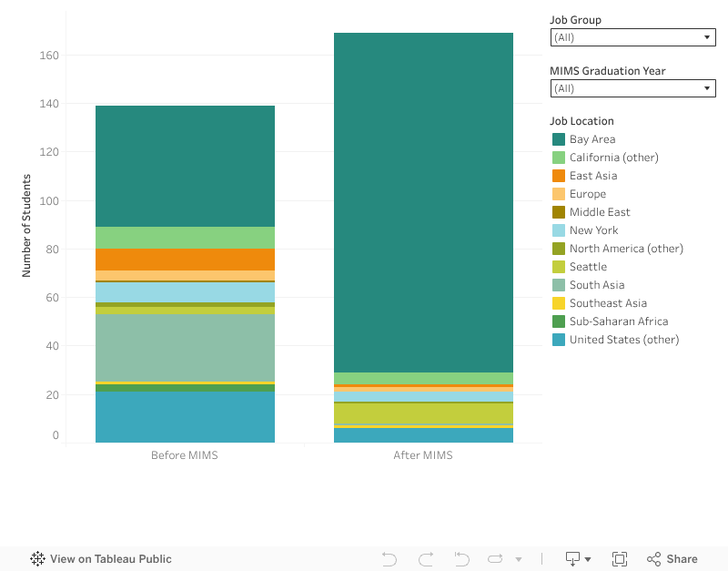Click the Share icon button
This screenshot has height=571, width=728.
pos(672,559)
